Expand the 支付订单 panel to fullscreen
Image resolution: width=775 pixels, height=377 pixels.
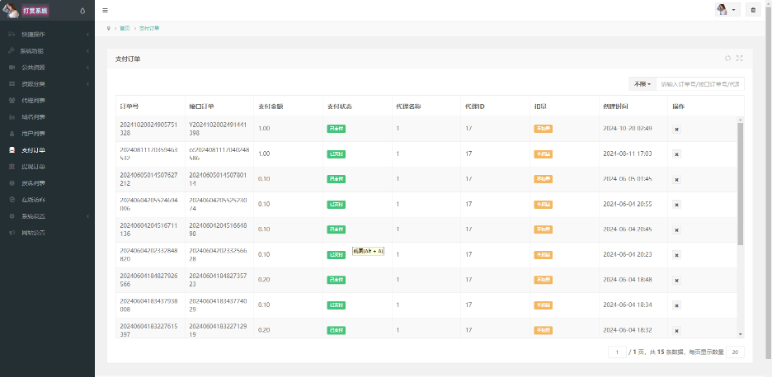point(739,58)
